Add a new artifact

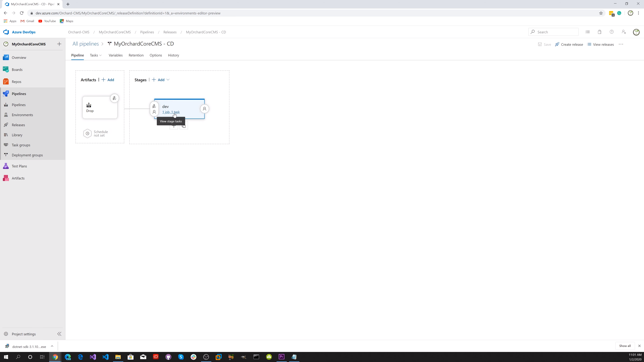108,80
